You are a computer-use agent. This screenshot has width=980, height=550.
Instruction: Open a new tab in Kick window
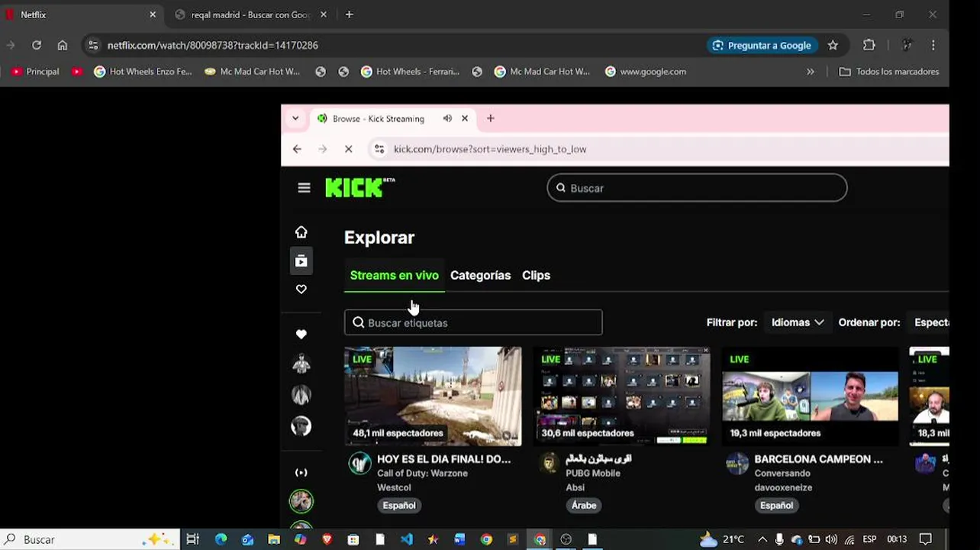pyautogui.click(x=491, y=118)
